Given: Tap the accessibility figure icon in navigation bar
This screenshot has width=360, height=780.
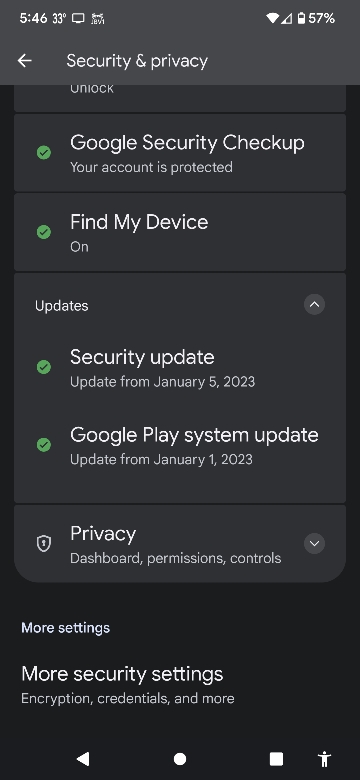Looking at the screenshot, I should [x=324, y=759].
